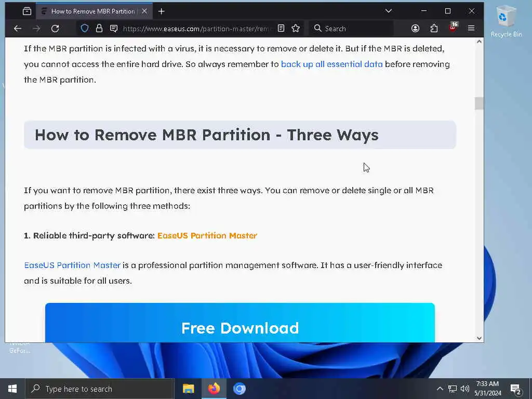The height and width of the screenshot is (399, 532).
Task: Open File Explorer from taskbar
Action: [x=188, y=389]
